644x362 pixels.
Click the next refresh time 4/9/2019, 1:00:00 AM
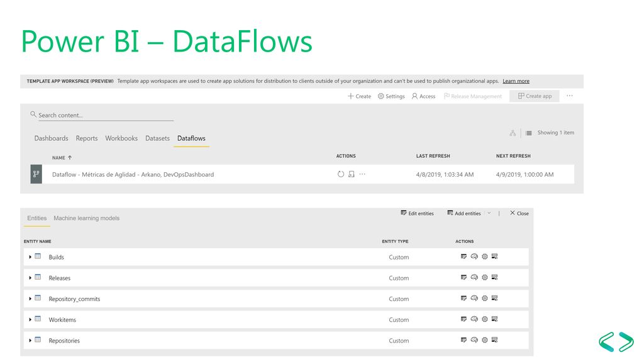[x=525, y=175]
